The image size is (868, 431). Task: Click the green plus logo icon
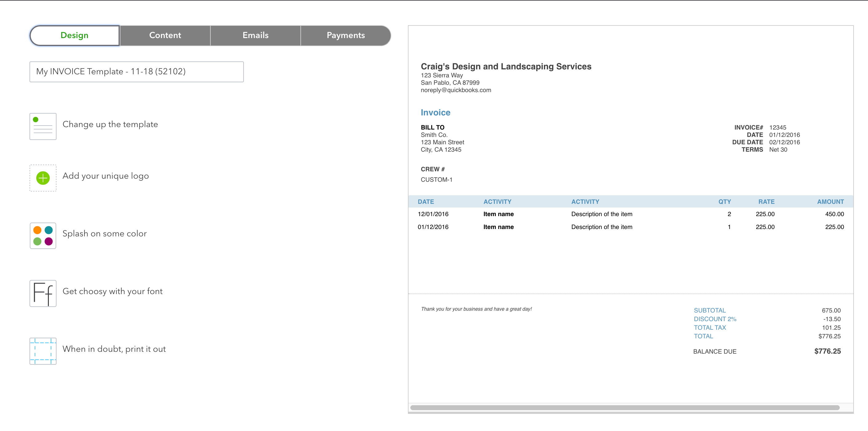tap(43, 178)
